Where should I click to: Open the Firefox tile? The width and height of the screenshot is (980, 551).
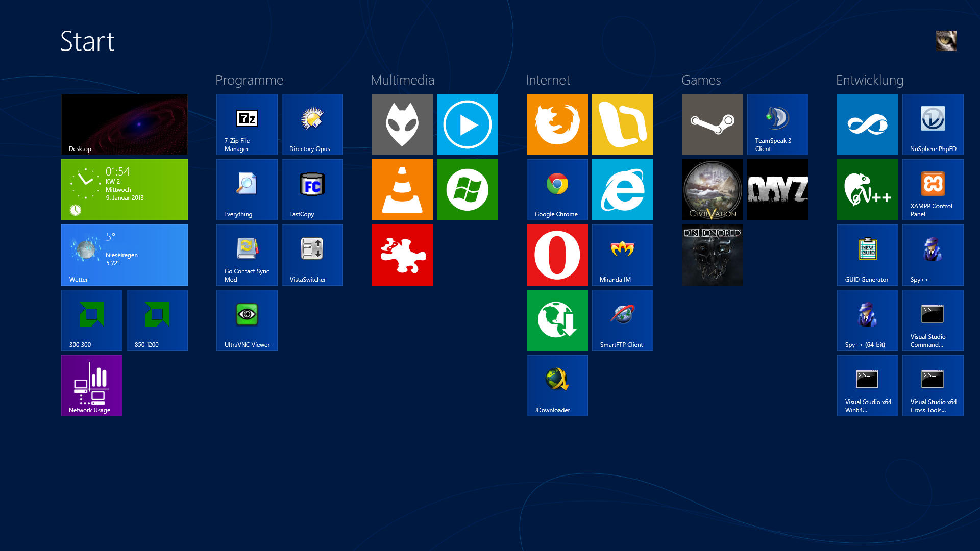pyautogui.click(x=557, y=124)
